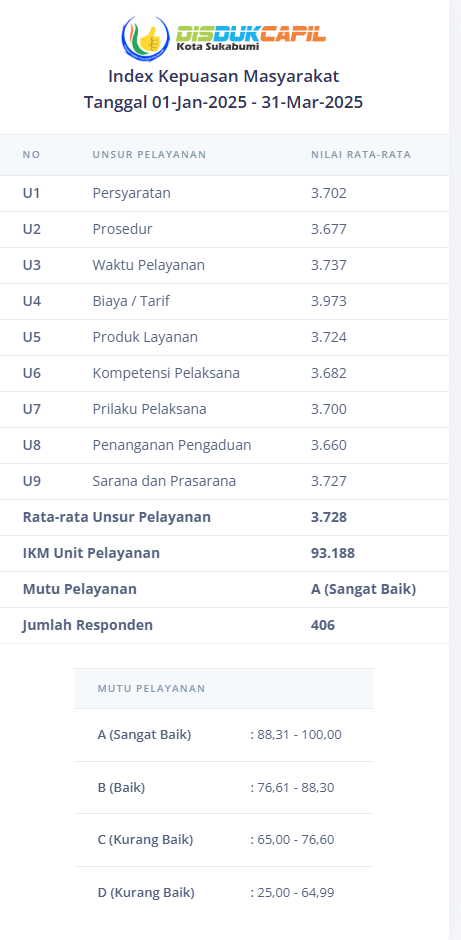Click the UNSUR PELAYANAN column header
461x940 pixels.
[x=149, y=155]
